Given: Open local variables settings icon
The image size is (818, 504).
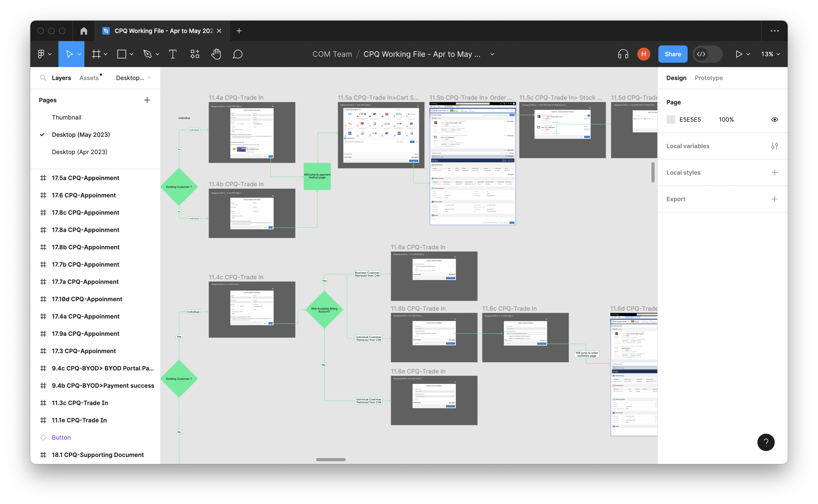Looking at the screenshot, I should coord(774,146).
